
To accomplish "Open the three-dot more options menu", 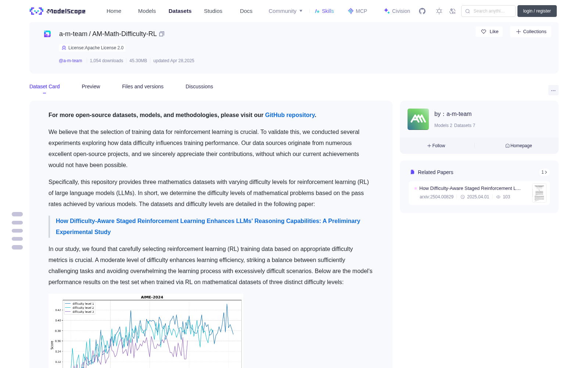I will click(x=553, y=90).
